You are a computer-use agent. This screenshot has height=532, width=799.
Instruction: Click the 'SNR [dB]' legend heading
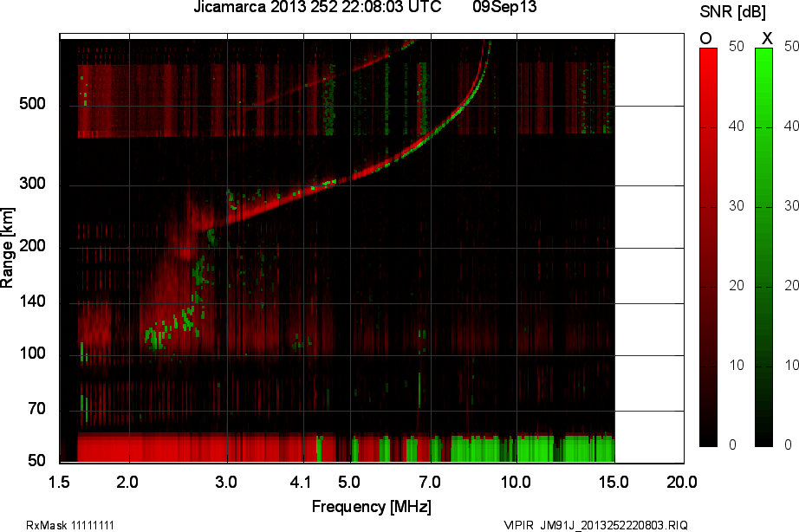tap(733, 11)
